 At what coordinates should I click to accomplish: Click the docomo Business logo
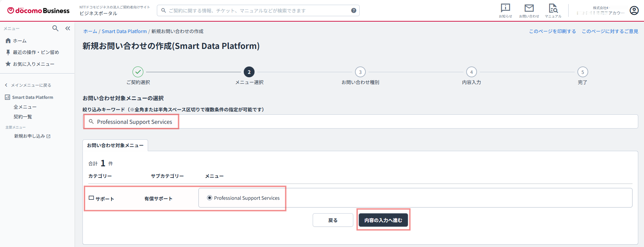click(x=39, y=10)
